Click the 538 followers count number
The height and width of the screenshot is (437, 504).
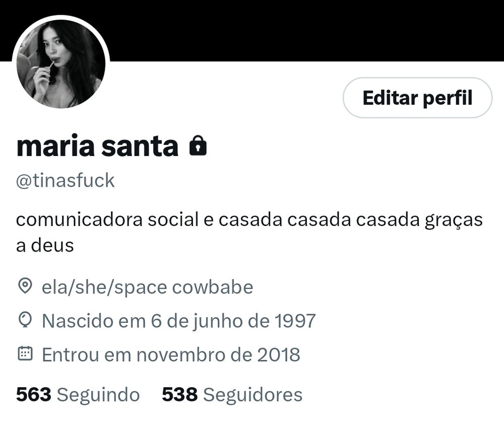click(x=180, y=394)
